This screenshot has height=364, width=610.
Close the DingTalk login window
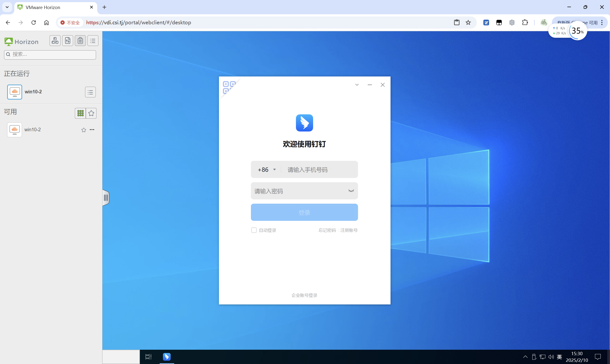tap(382, 85)
